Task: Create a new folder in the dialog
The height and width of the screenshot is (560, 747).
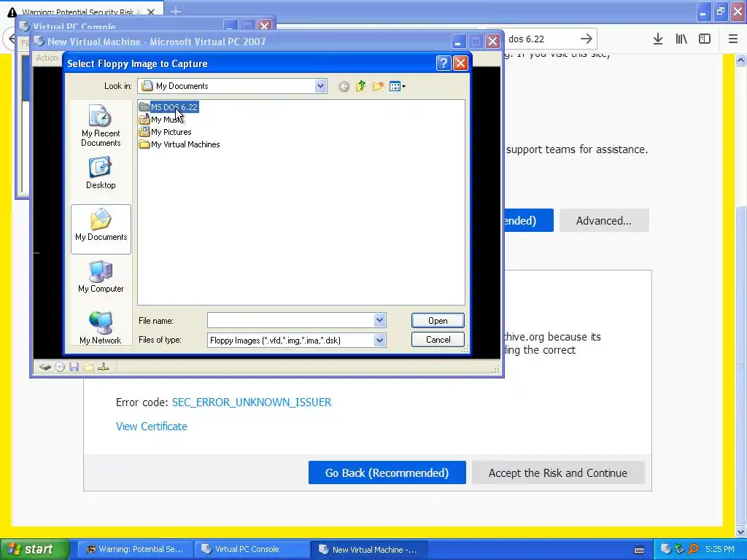Action: pyautogui.click(x=378, y=86)
